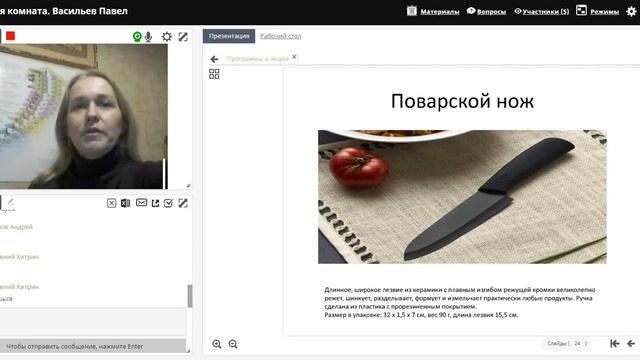640x360 pixels.
Task: Stop recording with the red square button
Action: (11, 36)
